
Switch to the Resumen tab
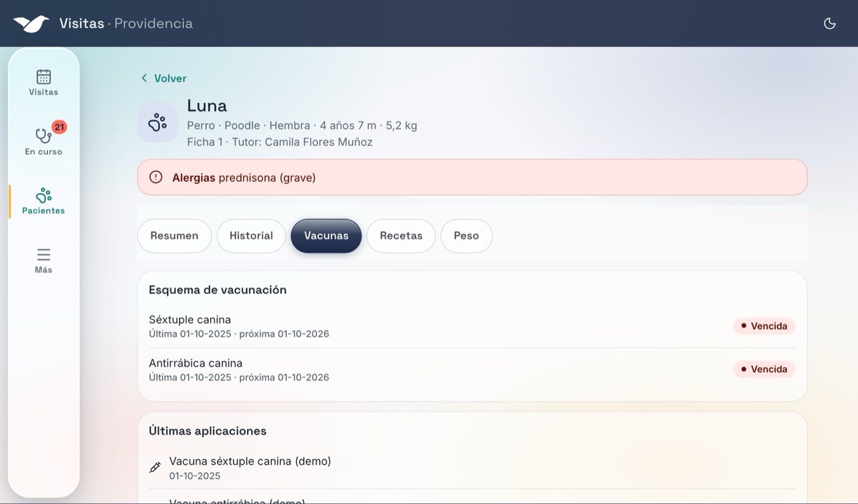point(174,236)
